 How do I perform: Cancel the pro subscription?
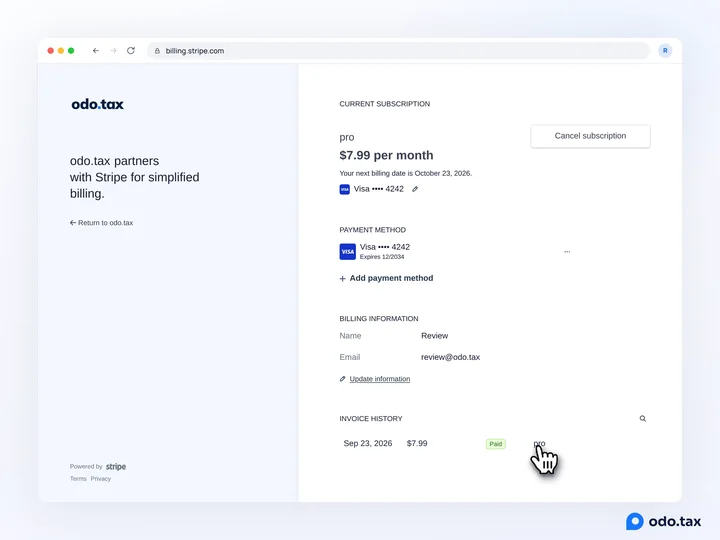click(590, 136)
